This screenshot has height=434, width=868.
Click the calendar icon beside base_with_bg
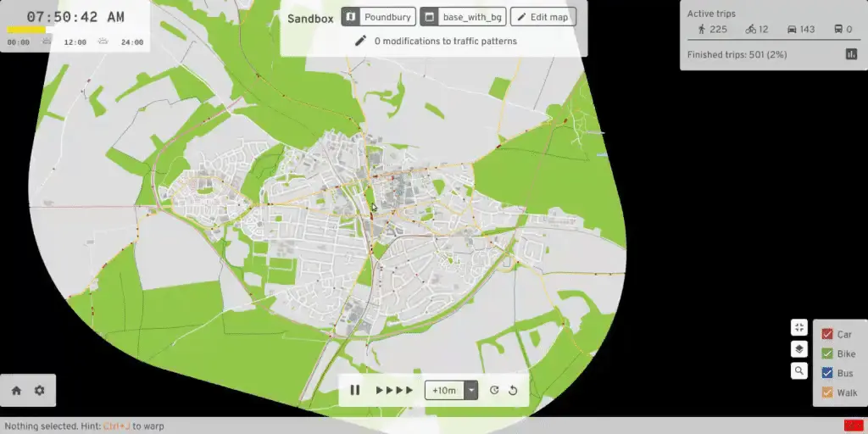tap(429, 17)
